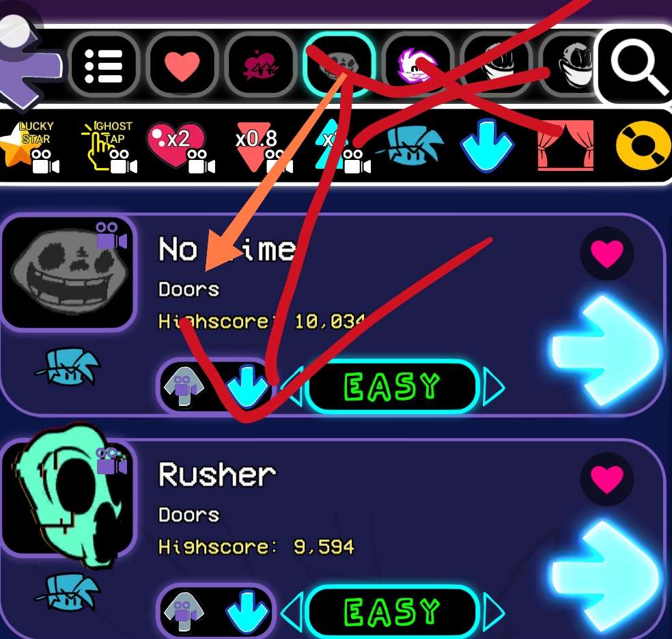Select the purple flame character category
Viewport: 672px width, 639px height.
(417, 66)
